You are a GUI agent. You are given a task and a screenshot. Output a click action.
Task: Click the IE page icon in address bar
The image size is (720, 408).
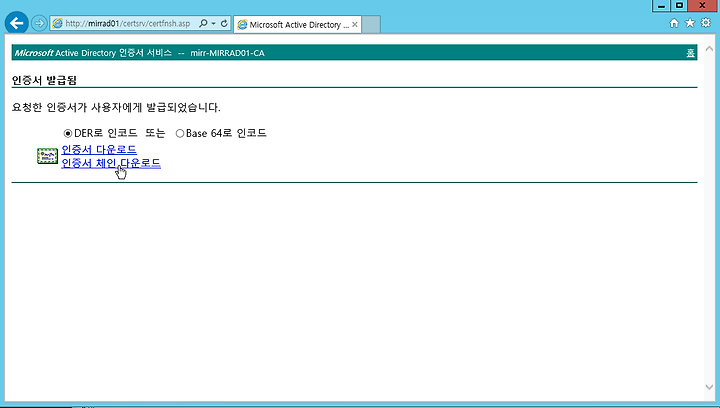click(x=57, y=23)
